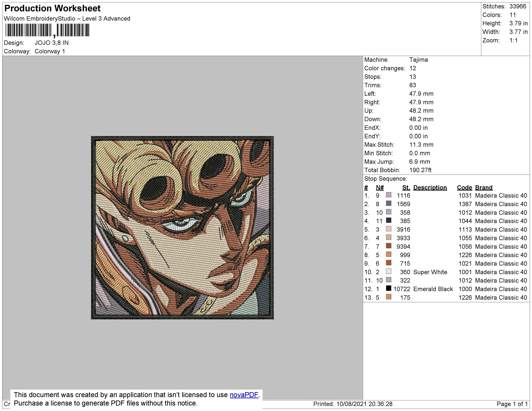Screen dimensions: 532x411
Task: Click the Height value 3.79 in
Action: [x=519, y=24]
